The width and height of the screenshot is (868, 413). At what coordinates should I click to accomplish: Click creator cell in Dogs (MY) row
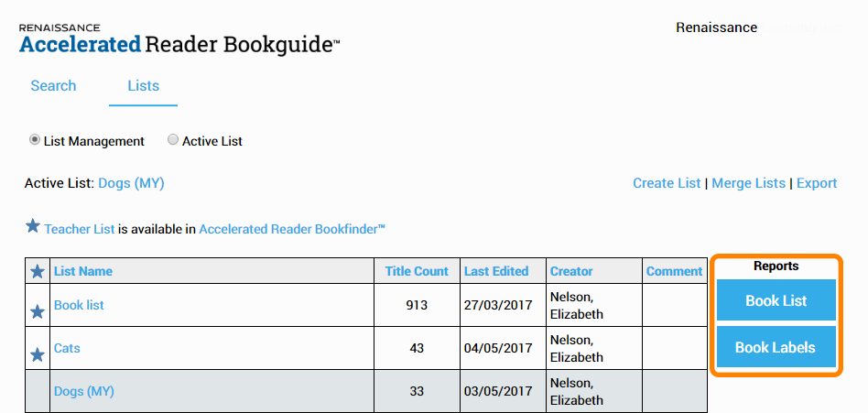click(594, 391)
